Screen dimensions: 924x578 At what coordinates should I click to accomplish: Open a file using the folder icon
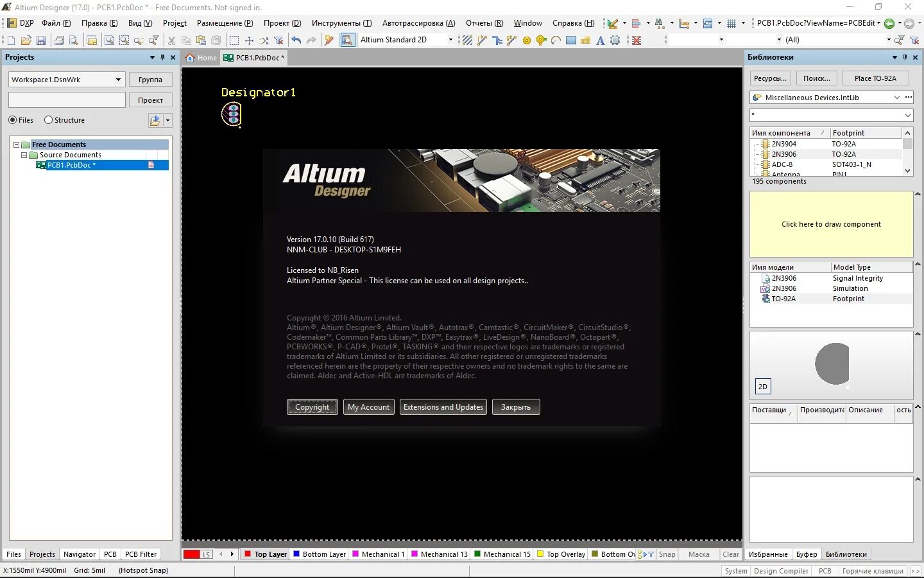[26, 40]
